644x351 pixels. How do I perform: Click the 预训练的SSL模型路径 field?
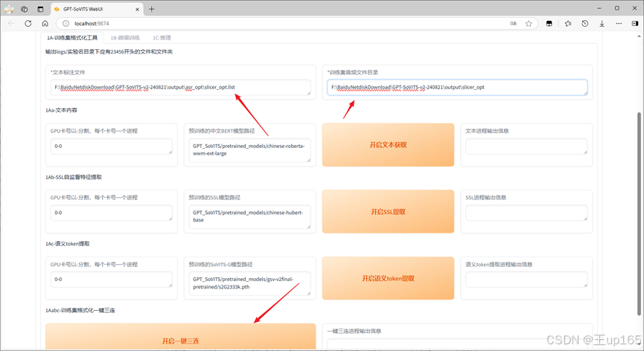[x=249, y=216]
